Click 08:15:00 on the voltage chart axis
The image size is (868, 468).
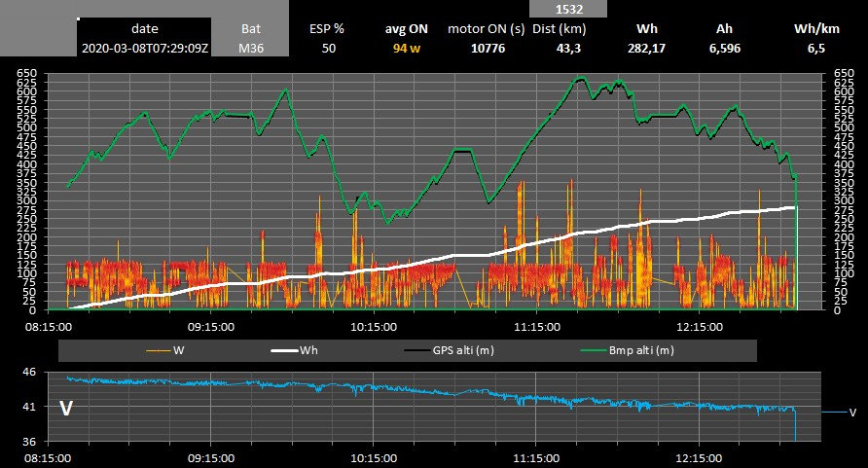[48, 458]
